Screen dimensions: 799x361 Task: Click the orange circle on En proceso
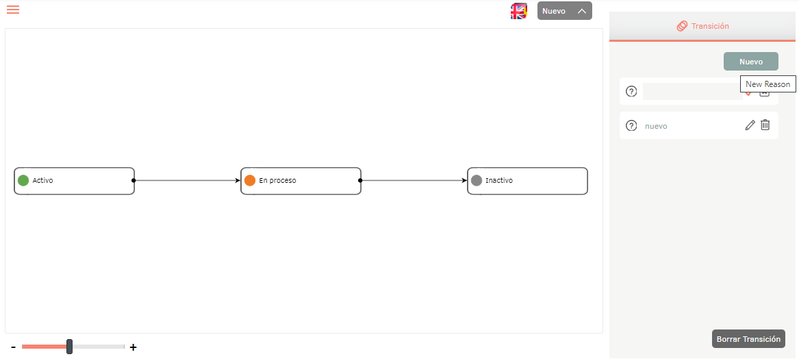tap(250, 180)
